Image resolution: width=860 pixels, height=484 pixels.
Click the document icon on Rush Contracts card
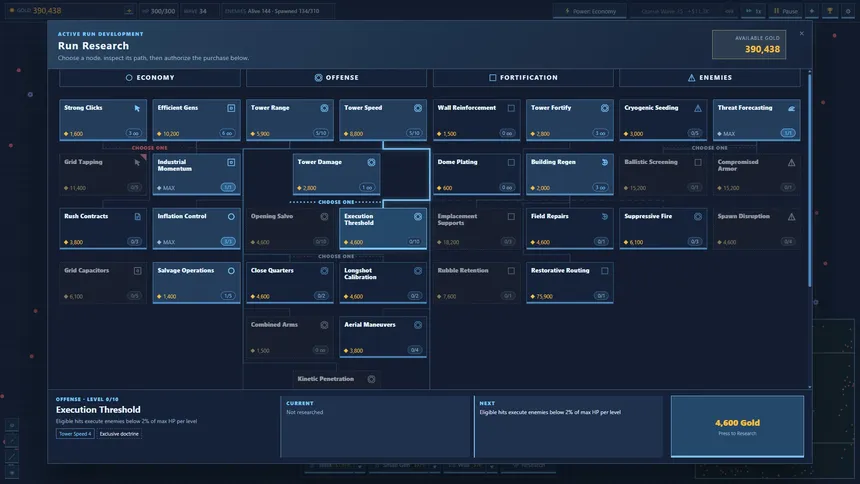click(137, 217)
